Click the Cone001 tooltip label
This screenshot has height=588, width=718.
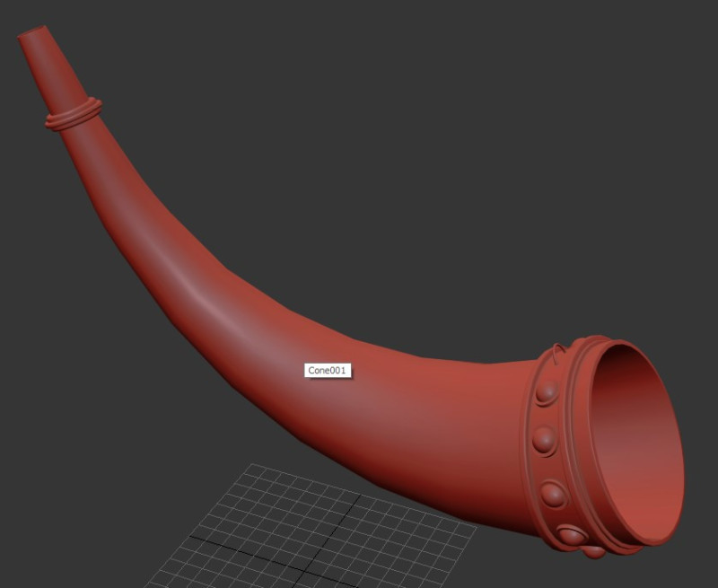[x=328, y=371]
